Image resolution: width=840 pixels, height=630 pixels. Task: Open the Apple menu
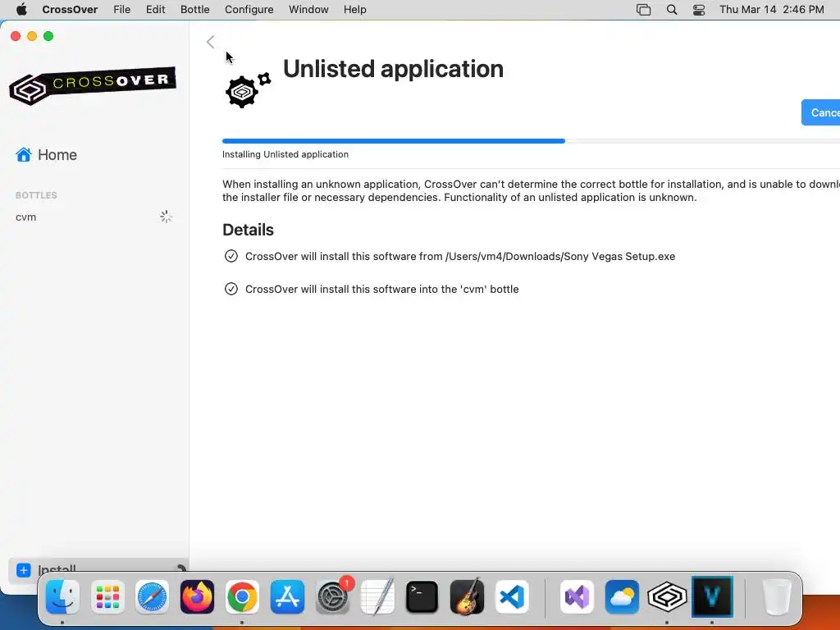click(x=21, y=10)
